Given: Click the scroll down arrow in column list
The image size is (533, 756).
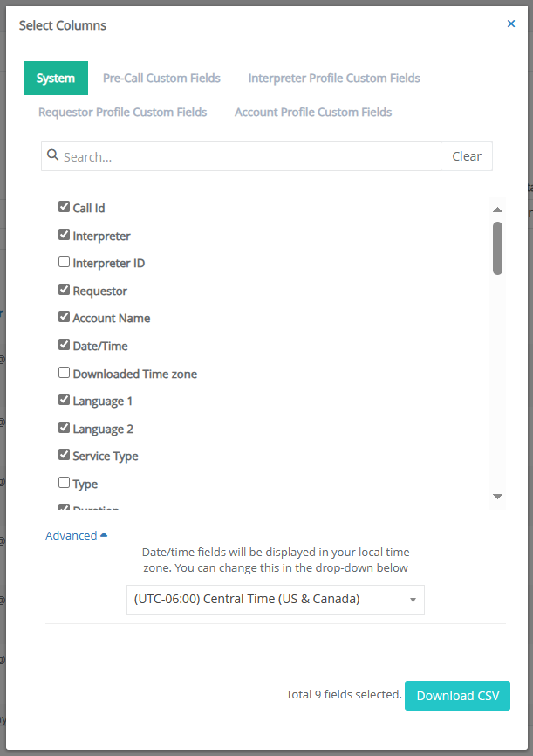Looking at the screenshot, I should [498, 496].
